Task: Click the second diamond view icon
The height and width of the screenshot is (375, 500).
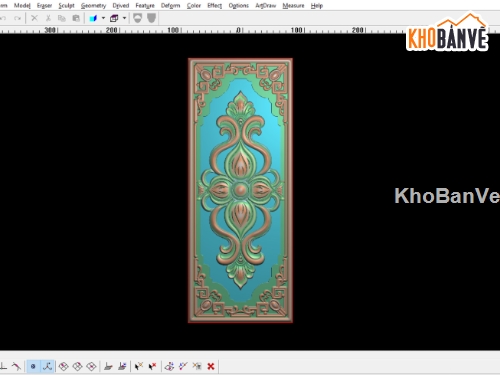Action: point(77,367)
